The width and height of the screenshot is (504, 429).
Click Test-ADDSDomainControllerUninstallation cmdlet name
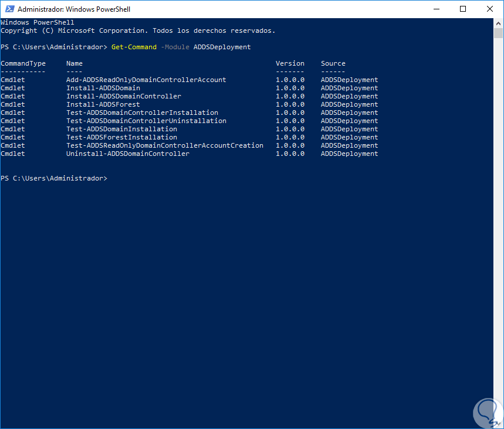[x=146, y=121]
